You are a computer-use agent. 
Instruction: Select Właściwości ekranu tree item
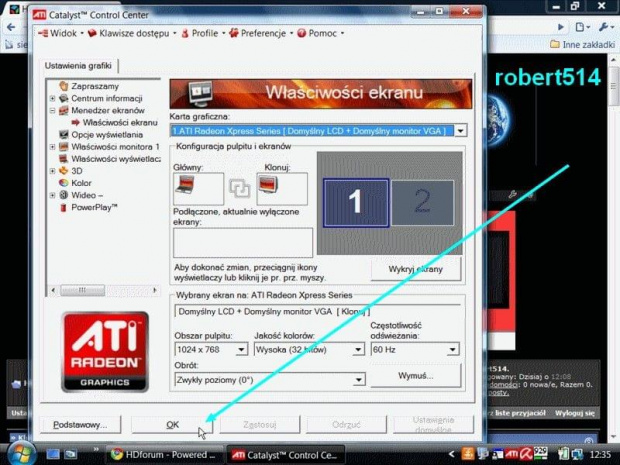tap(120, 123)
